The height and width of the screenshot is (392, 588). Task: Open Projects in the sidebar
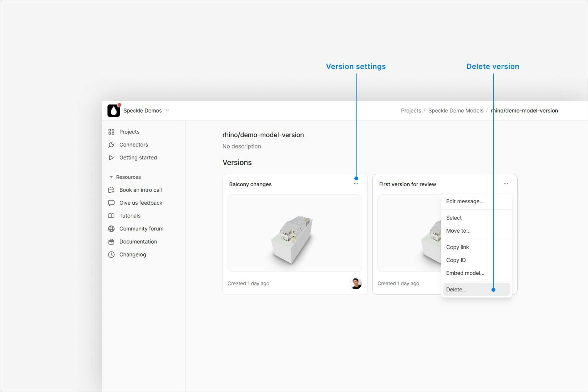(129, 132)
